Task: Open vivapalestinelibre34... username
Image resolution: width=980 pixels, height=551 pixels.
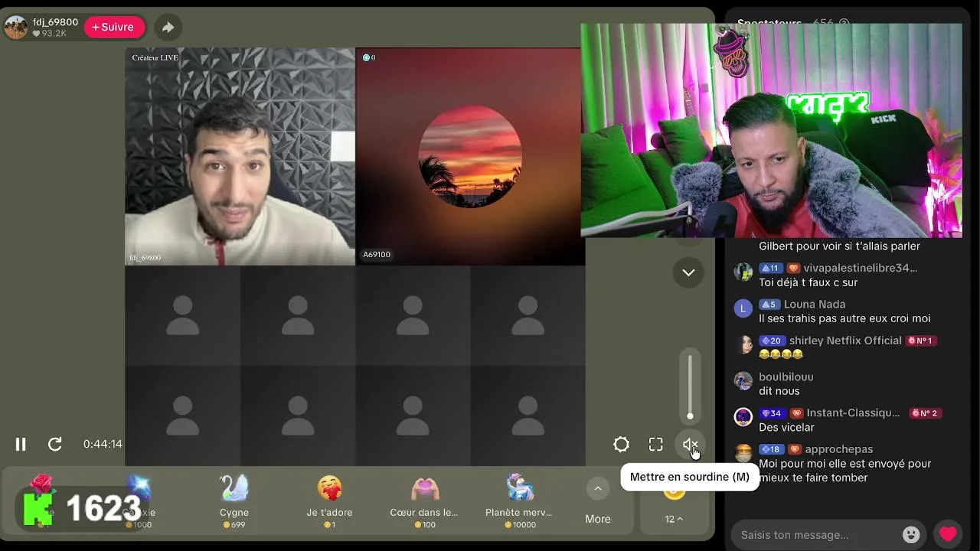Action: (861, 268)
